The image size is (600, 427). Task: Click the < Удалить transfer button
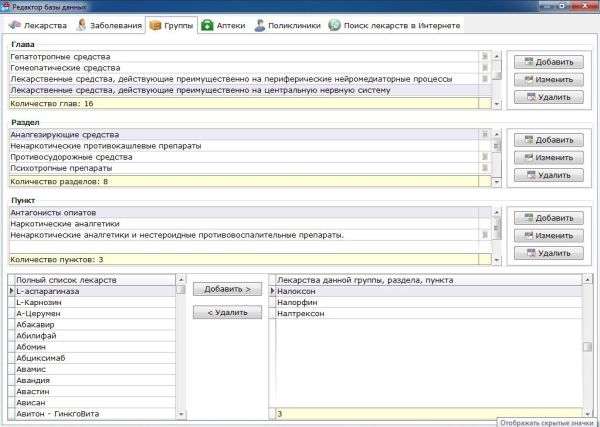(227, 313)
